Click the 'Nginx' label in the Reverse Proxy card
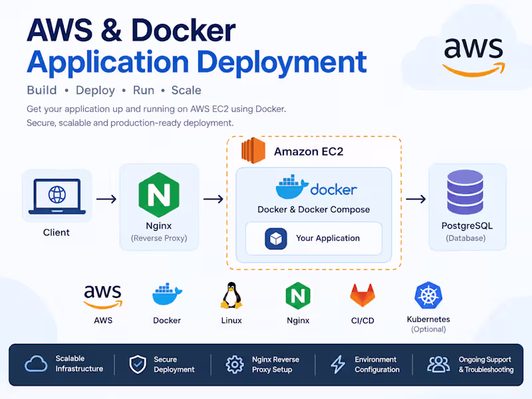The width and height of the screenshot is (532, 399). [159, 226]
